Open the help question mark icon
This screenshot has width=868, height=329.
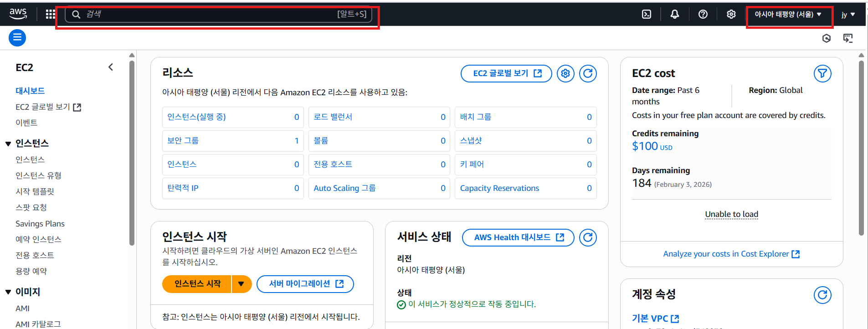[x=703, y=14]
